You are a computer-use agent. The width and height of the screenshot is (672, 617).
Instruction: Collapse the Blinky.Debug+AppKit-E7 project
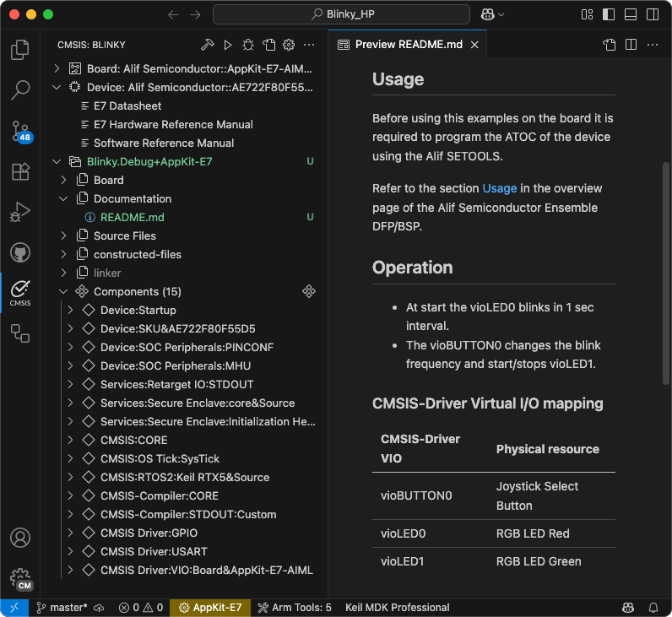coord(57,161)
